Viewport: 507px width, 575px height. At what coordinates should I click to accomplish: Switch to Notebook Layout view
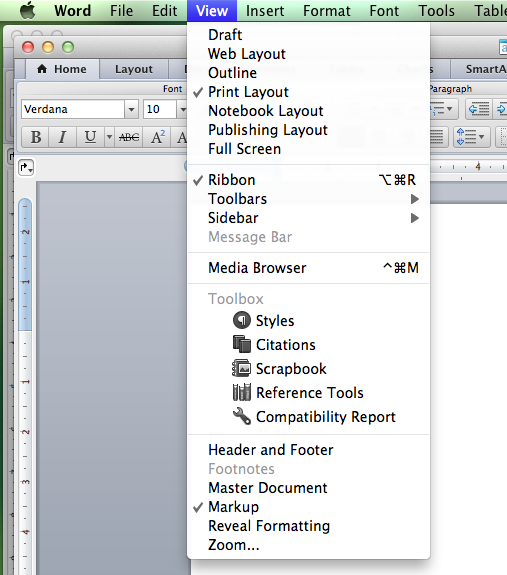tap(308, 111)
